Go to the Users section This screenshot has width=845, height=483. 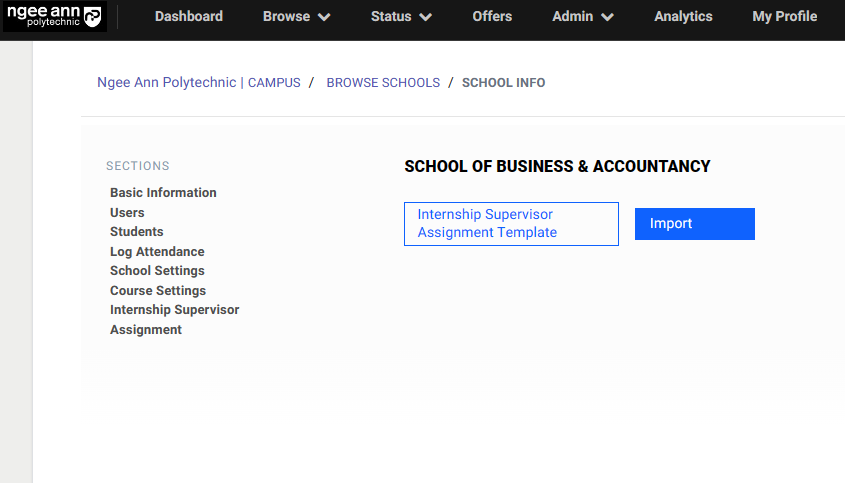(x=127, y=213)
